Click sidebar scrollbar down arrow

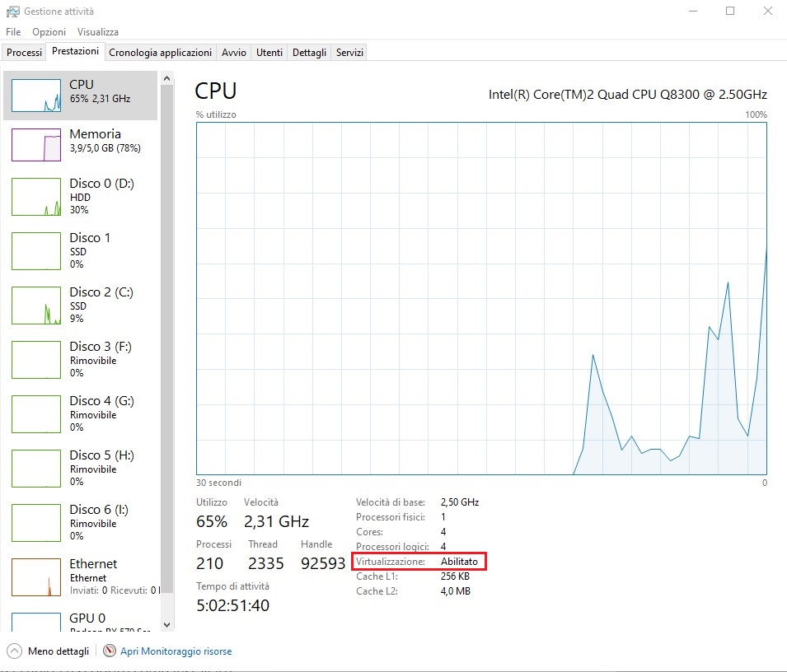(167, 625)
